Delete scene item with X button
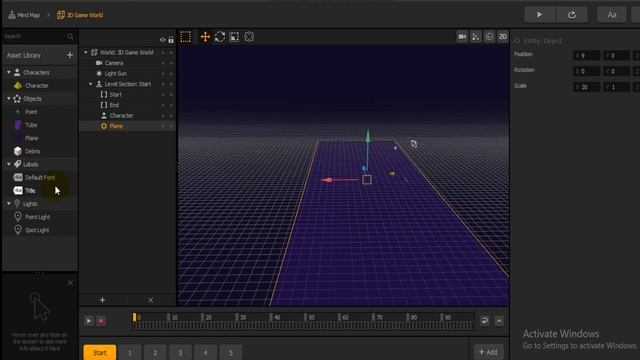 [151, 300]
